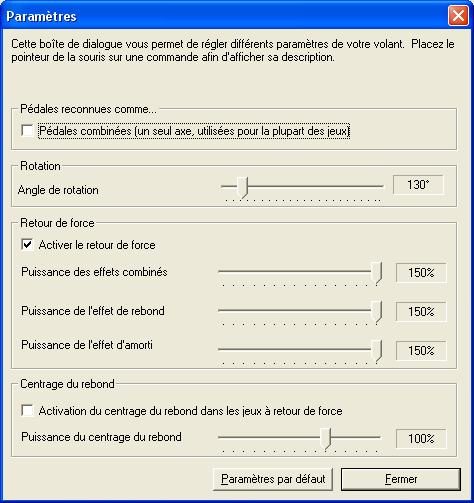Click the Puissance du centrage du rebond slider thumb

click(326, 438)
